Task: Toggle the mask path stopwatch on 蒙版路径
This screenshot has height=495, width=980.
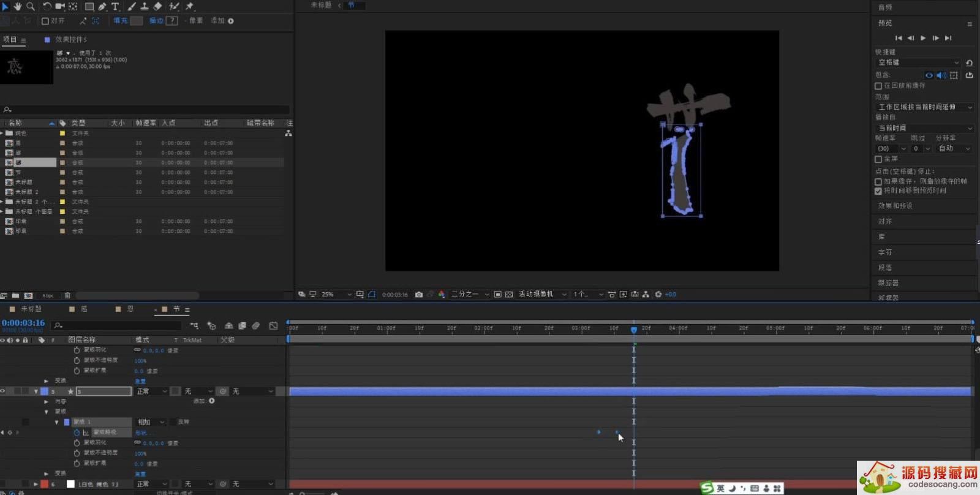Action: (77, 433)
